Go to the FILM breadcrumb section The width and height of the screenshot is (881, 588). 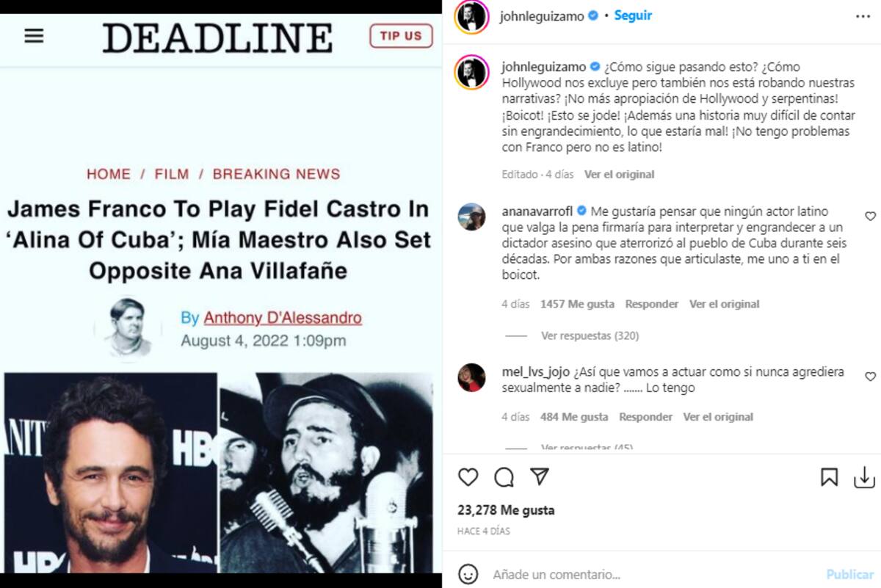(x=172, y=175)
